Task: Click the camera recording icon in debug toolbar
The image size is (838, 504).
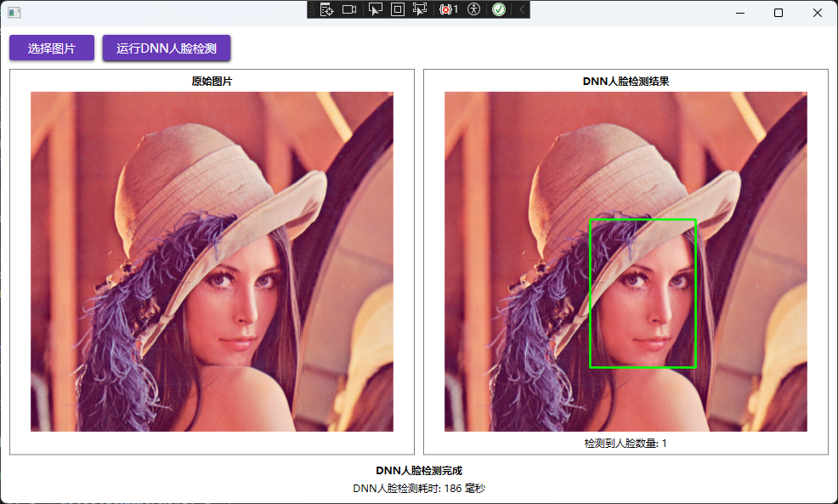Action: tap(349, 9)
